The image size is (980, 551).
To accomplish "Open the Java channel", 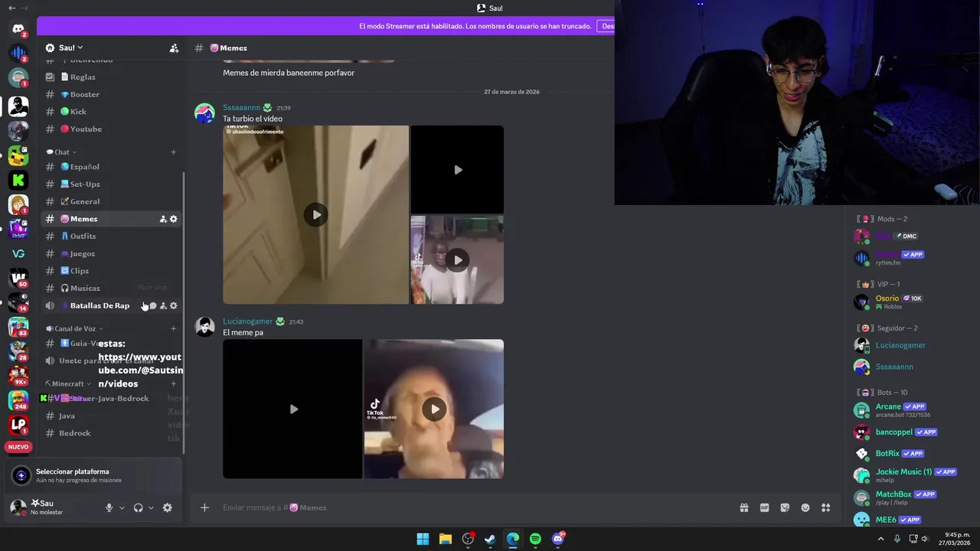I will point(112,416).
